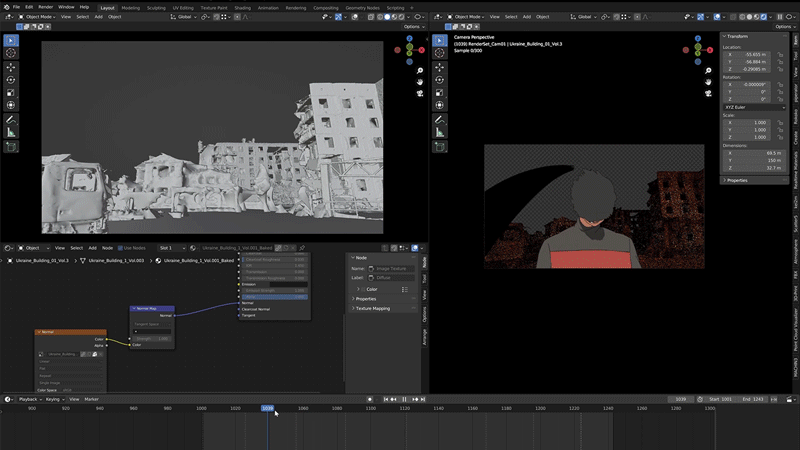Click the Alpha slider on Principled BSDF node
This screenshot has width=800, height=450.
(x=274, y=297)
